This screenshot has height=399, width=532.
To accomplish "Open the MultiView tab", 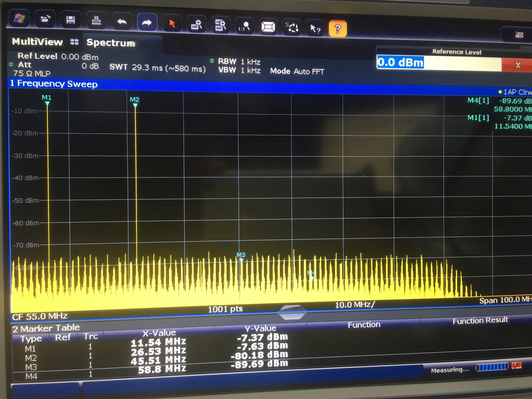I will (x=37, y=42).
